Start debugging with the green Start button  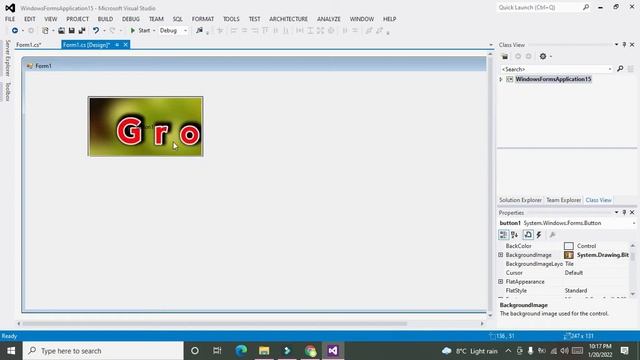click(140, 31)
